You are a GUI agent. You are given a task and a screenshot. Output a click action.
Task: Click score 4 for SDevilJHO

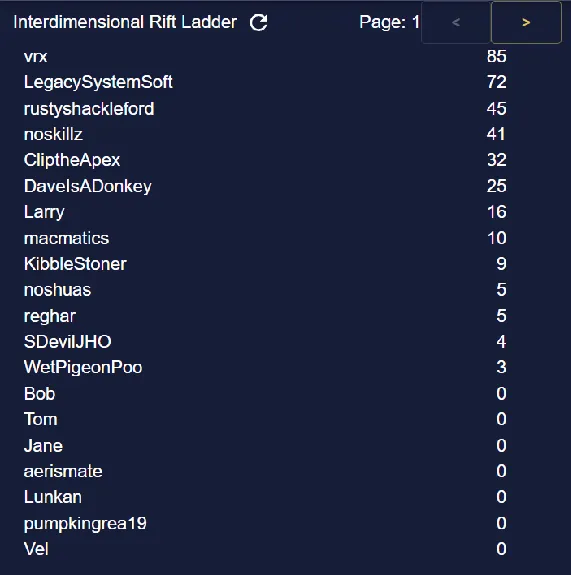pos(501,342)
